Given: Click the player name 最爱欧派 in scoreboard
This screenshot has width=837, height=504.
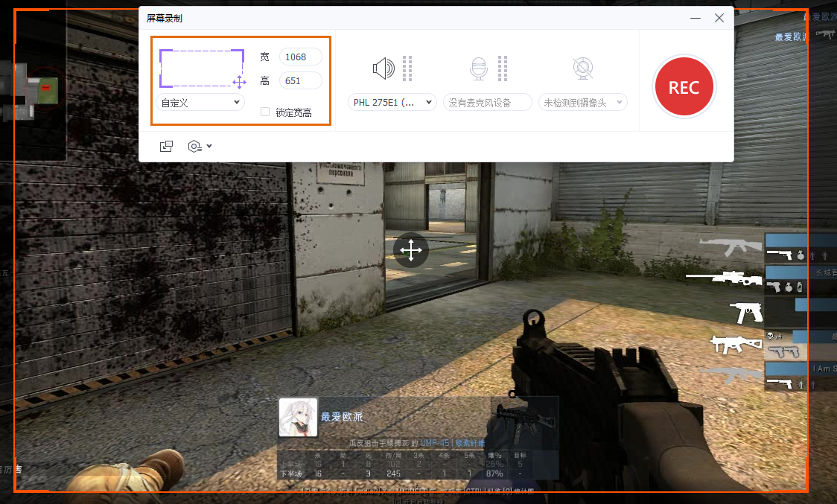Looking at the screenshot, I should [x=342, y=416].
